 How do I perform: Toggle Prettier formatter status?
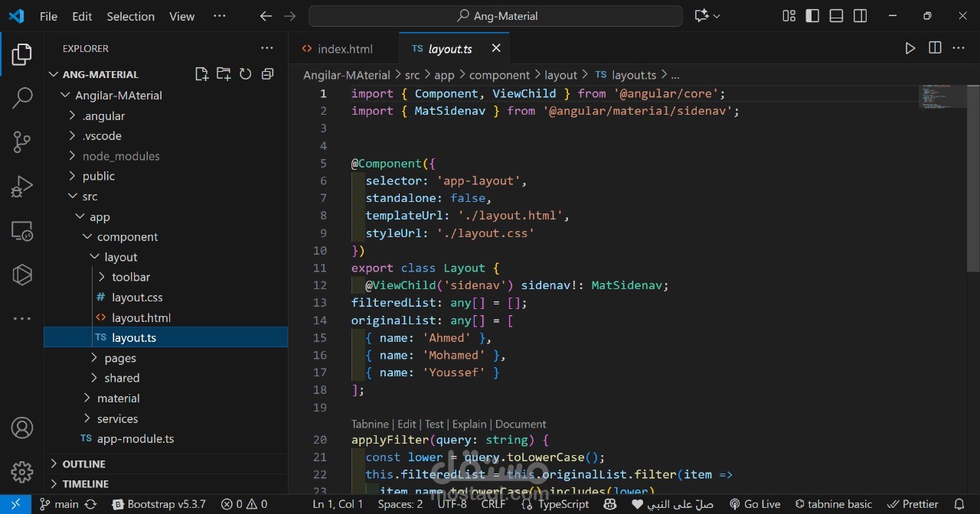[x=913, y=504]
